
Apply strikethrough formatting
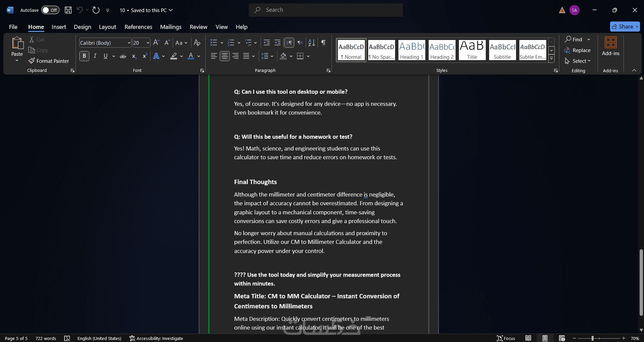(123, 56)
